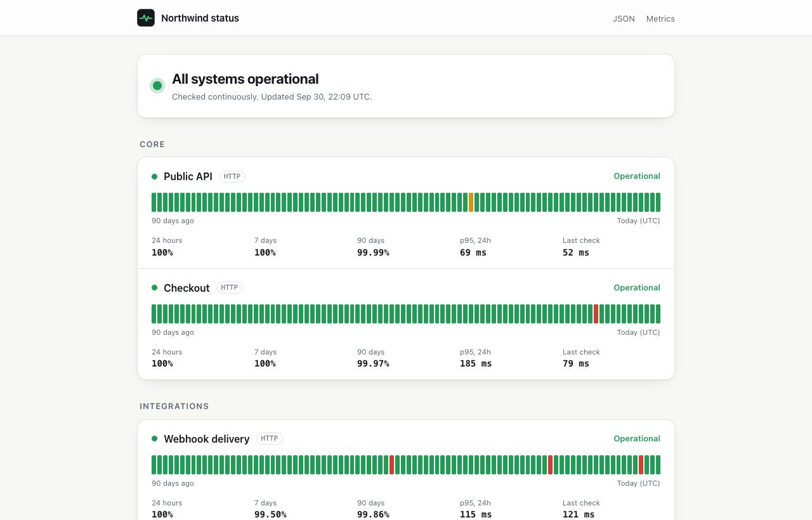
Task: Click the green status dot beside Checkout
Action: point(154,287)
